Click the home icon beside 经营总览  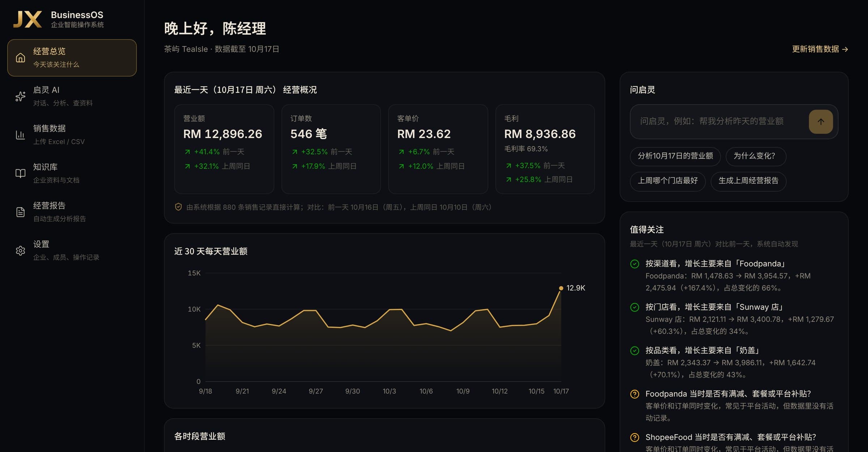[x=21, y=58]
